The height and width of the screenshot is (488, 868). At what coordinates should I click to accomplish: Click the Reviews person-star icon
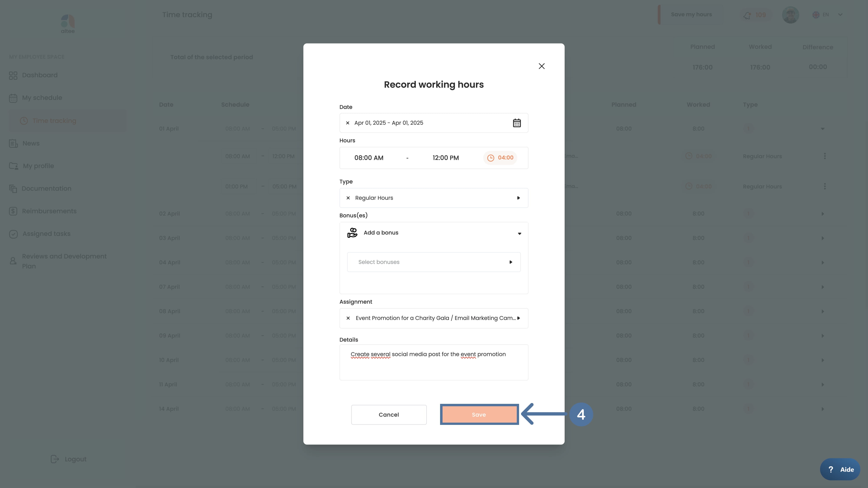coord(13,261)
